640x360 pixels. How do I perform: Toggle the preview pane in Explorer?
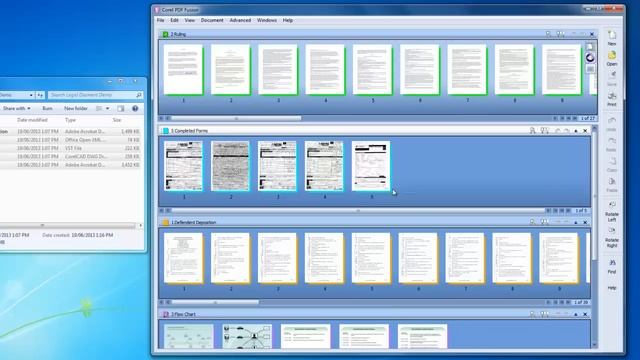coord(121,109)
